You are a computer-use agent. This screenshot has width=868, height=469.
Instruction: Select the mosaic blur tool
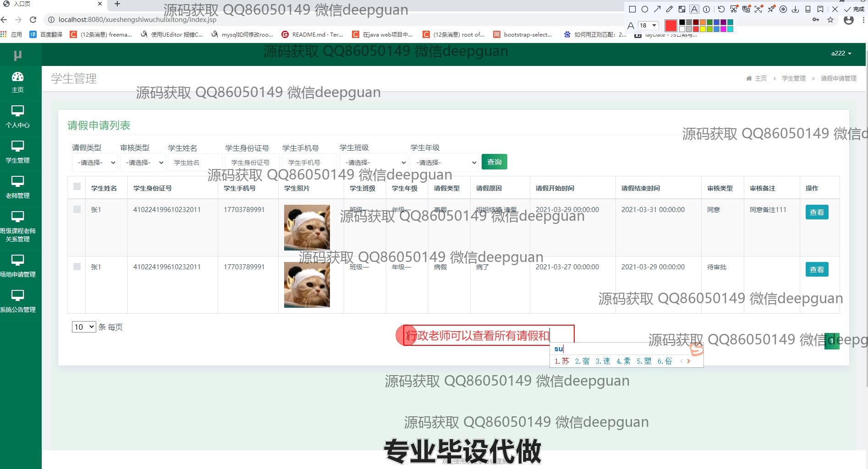pos(682,9)
